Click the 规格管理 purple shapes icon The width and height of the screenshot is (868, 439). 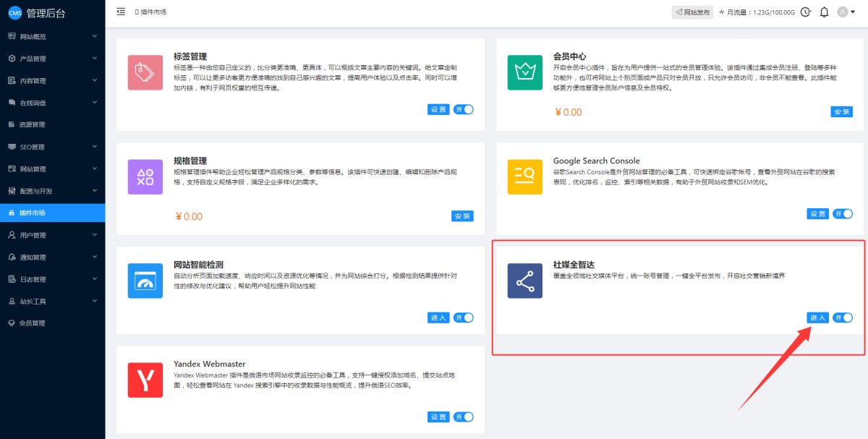[x=145, y=176]
